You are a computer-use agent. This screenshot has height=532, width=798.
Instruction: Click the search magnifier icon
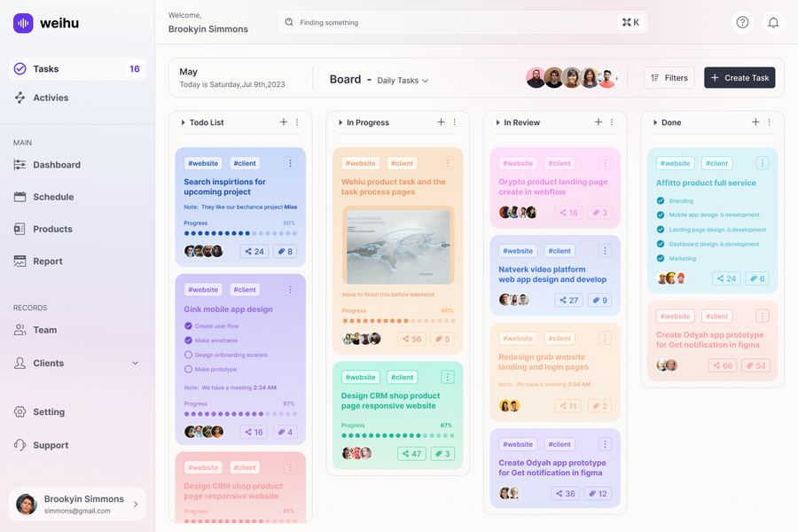coord(289,22)
